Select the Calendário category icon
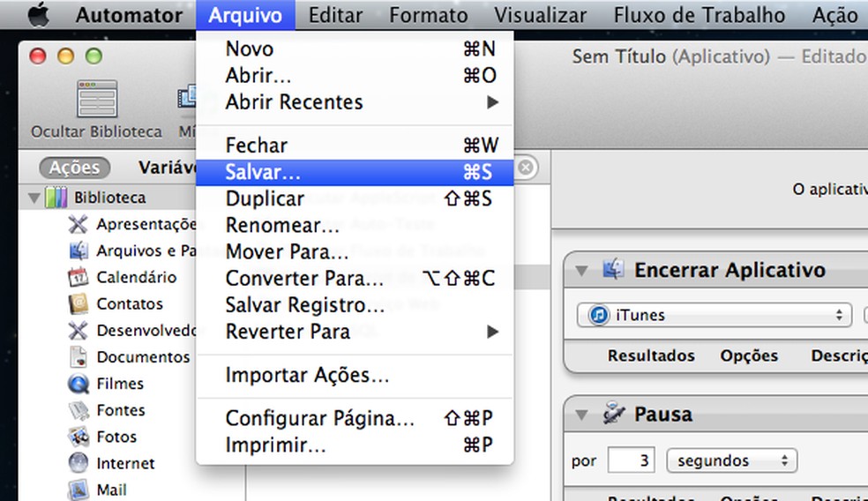This screenshot has height=501, width=868. (79, 277)
